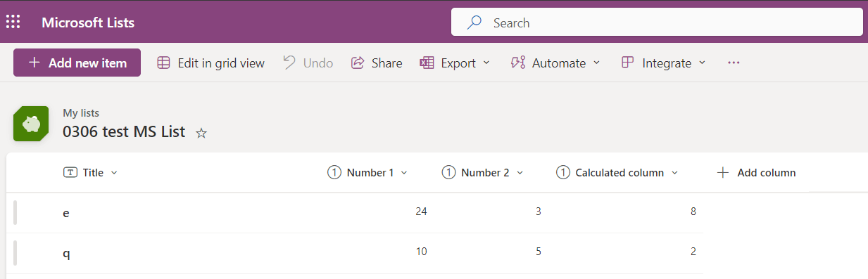Image resolution: width=868 pixels, height=279 pixels.
Task: Open the Export dropdown
Action: tap(455, 63)
